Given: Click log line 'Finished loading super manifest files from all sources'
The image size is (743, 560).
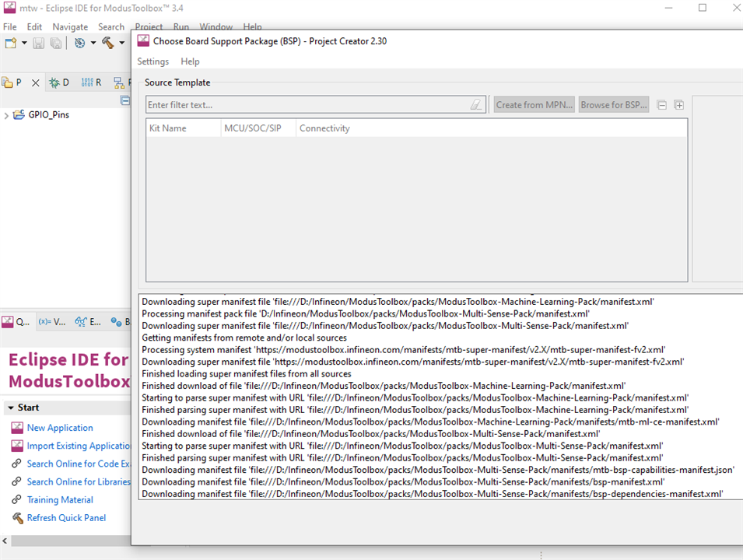Looking at the screenshot, I should (247, 374).
